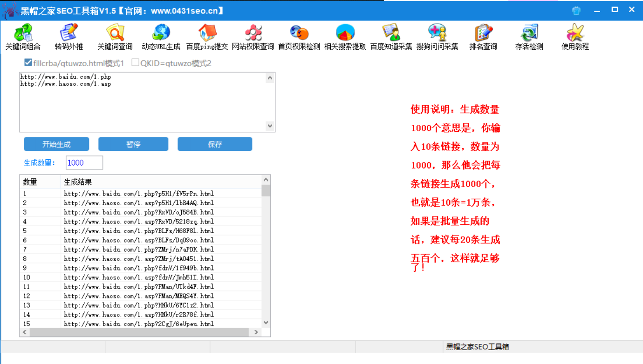Open the 使用教程 tutorial

575,37
